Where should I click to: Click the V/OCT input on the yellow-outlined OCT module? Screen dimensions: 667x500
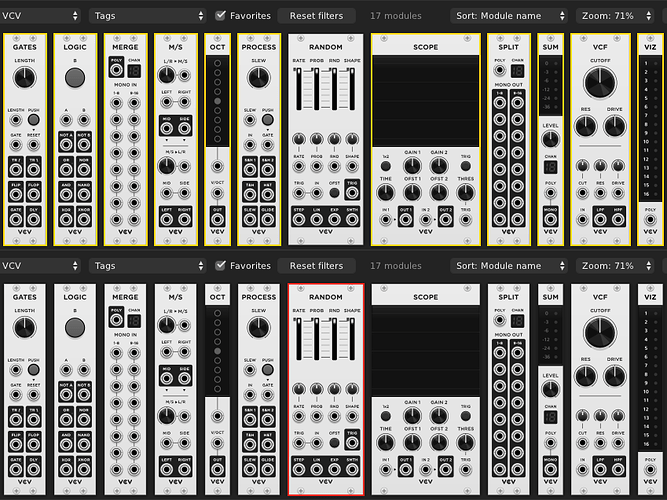(x=217, y=193)
